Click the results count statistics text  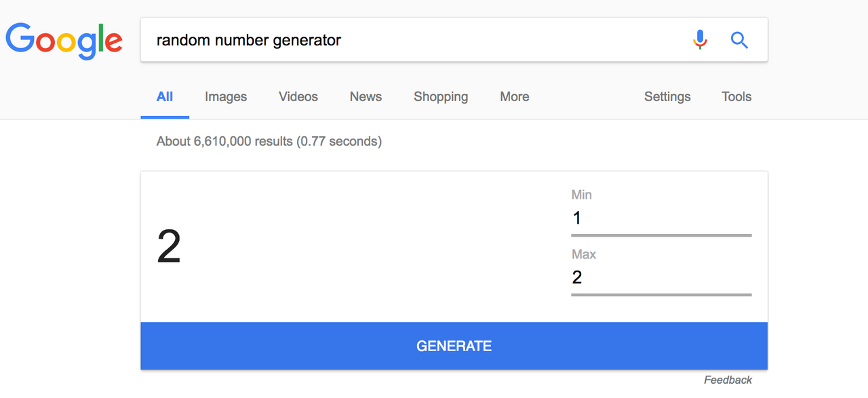(269, 142)
